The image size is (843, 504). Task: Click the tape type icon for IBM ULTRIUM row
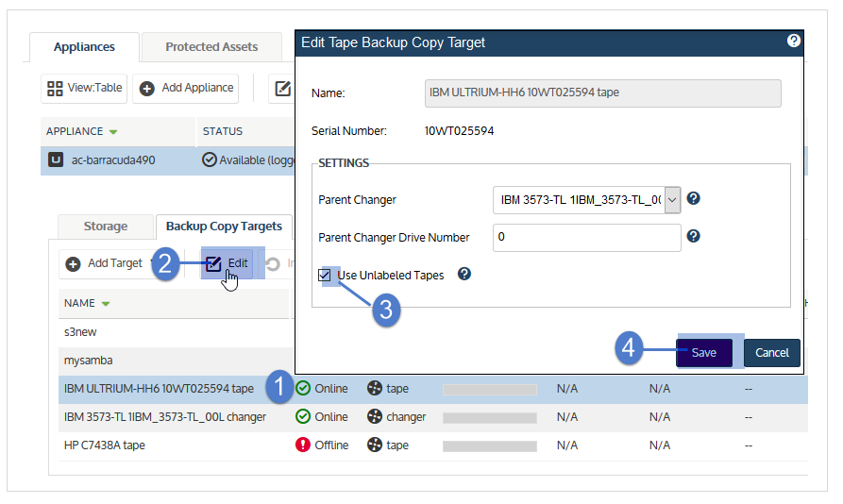pos(374,388)
